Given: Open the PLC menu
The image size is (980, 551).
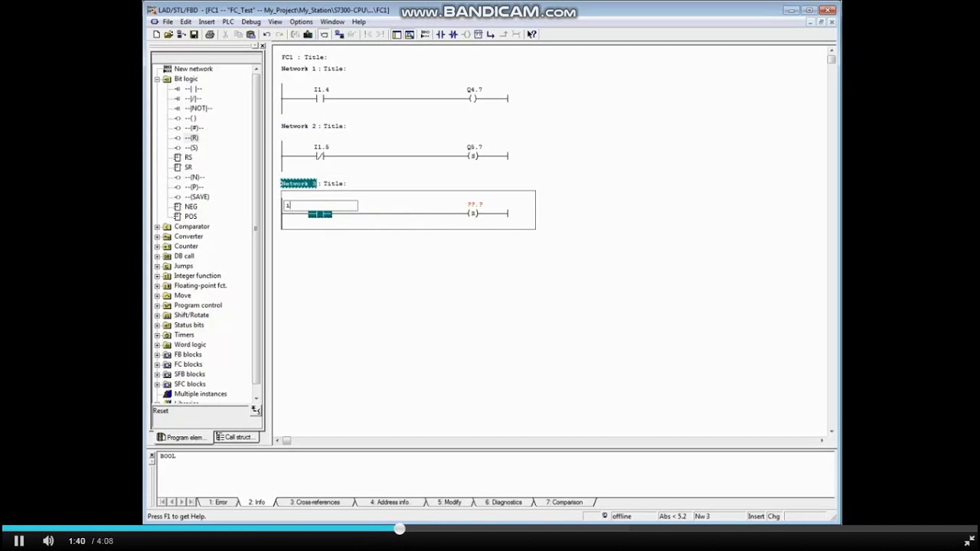Looking at the screenshot, I should [x=227, y=22].
